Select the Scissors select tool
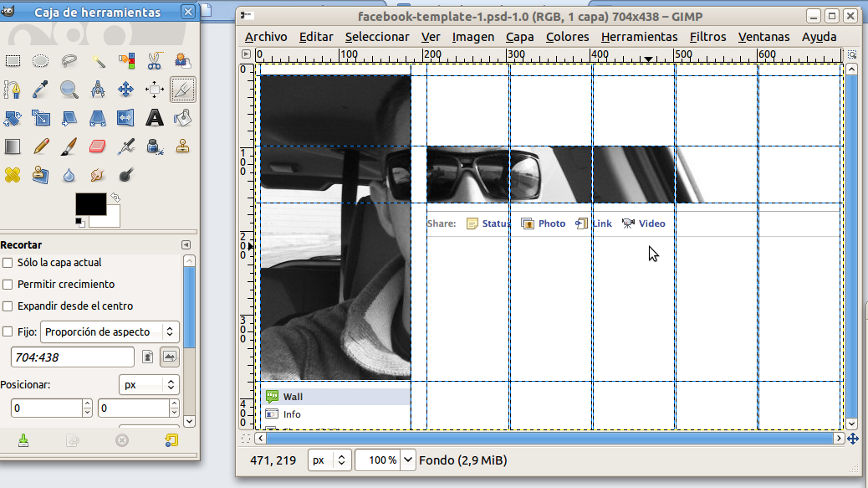868x488 pixels. coord(155,61)
